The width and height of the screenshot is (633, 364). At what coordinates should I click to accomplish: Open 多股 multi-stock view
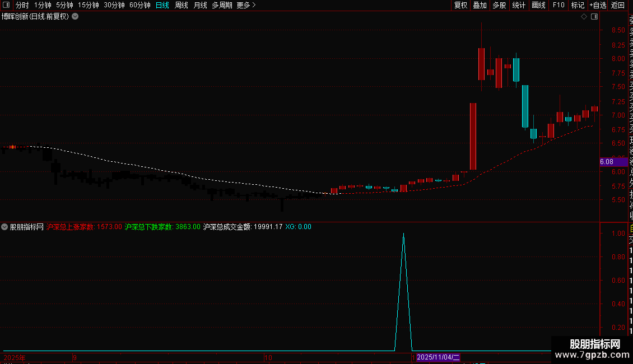[499, 5]
